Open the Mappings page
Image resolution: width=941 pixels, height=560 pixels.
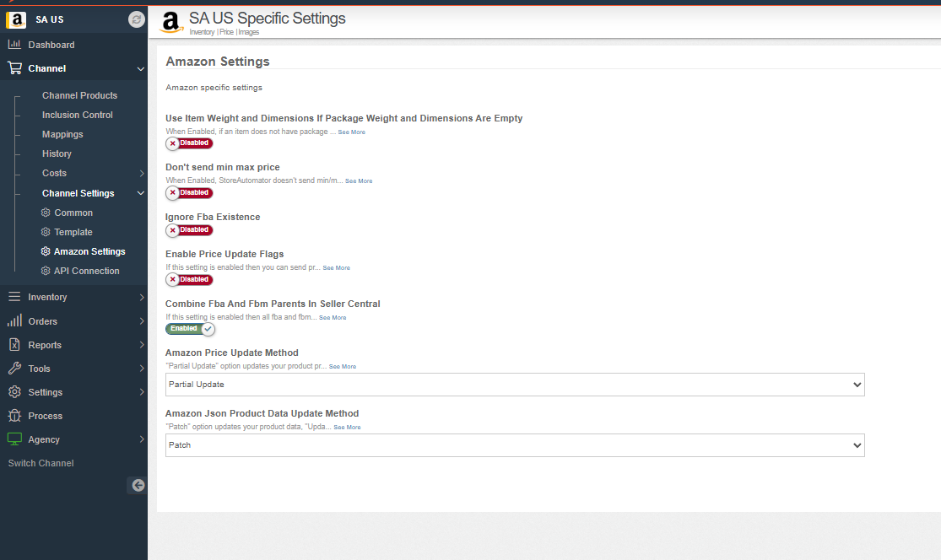pyautogui.click(x=62, y=134)
